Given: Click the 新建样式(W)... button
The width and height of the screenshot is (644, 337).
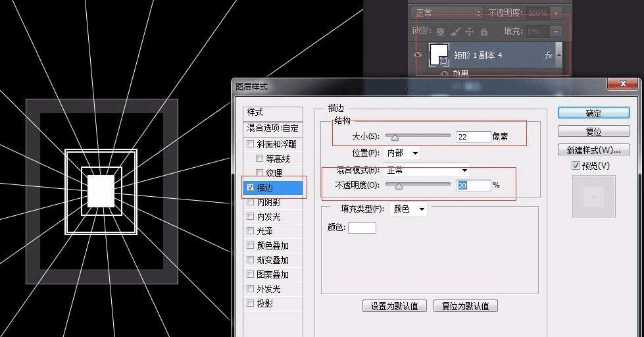Looking at the screenshot, I should pyautogui.click(x=593, y=150).
